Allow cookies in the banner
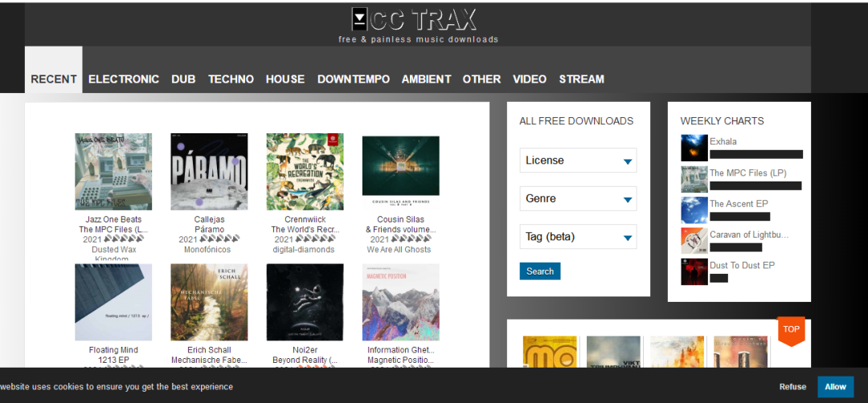Screen dimensions: 868x403 click(835, 387)
